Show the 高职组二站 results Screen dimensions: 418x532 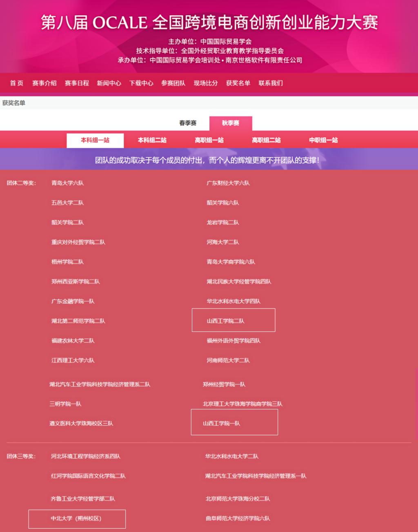(266, 140)
